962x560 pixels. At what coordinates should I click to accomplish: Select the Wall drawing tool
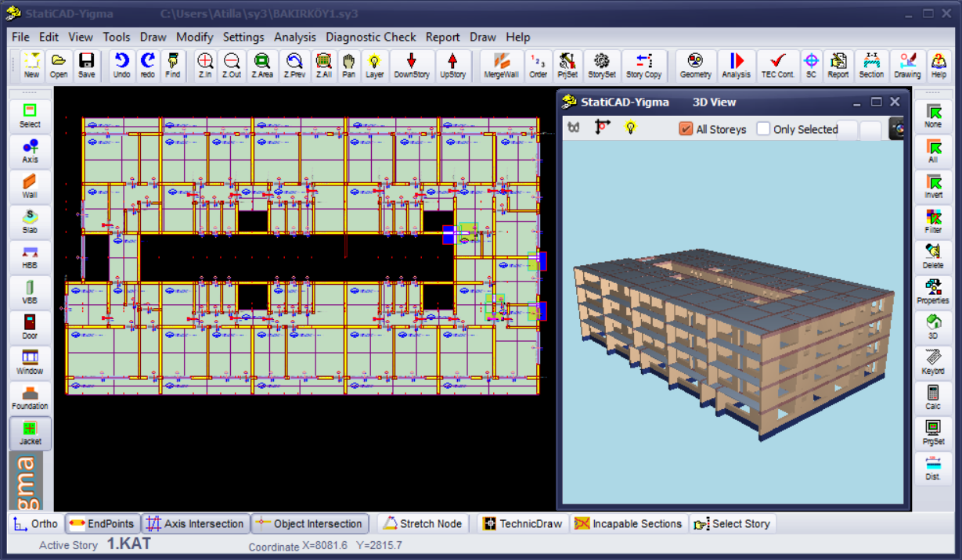31,186
